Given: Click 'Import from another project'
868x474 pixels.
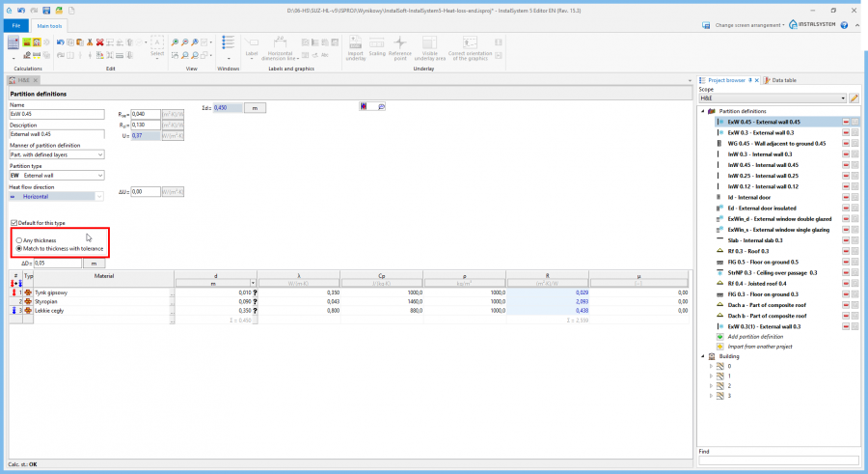Looking at the screenshot, I should pyautogui.click(x=759, y=346).
